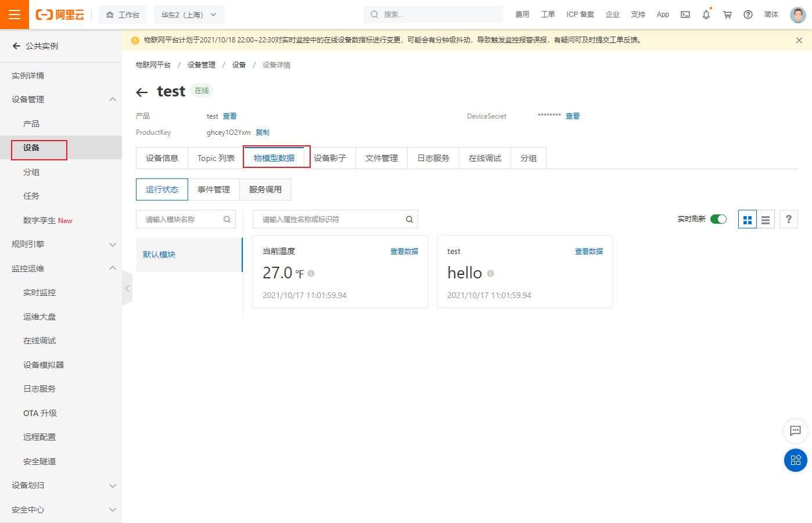This screenshot has height=523, width=812.
Task: Switch to list view
Action: tap(766, 219)
